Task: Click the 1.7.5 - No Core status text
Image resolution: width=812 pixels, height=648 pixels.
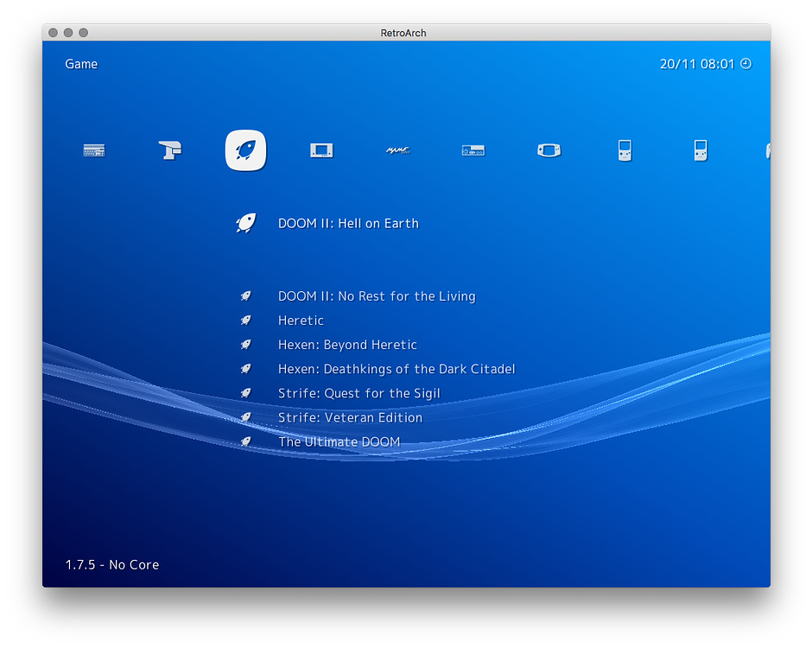Action: tap(112, 564)
